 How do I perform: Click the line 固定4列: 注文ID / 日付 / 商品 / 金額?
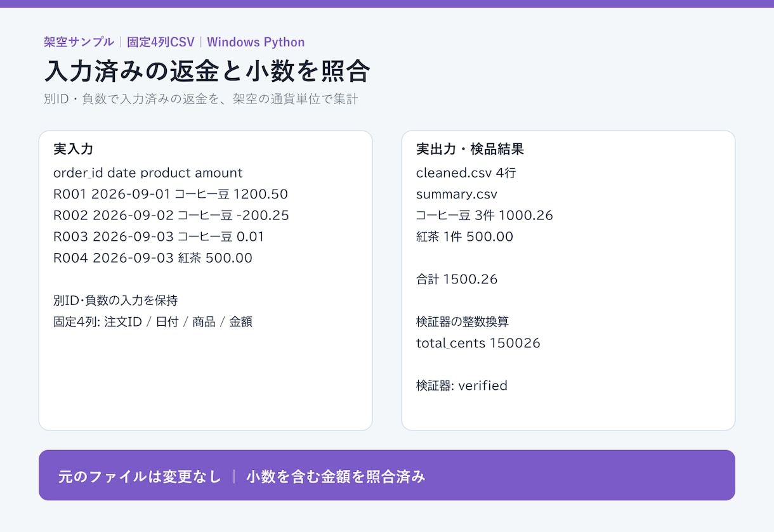click(153, 321)
